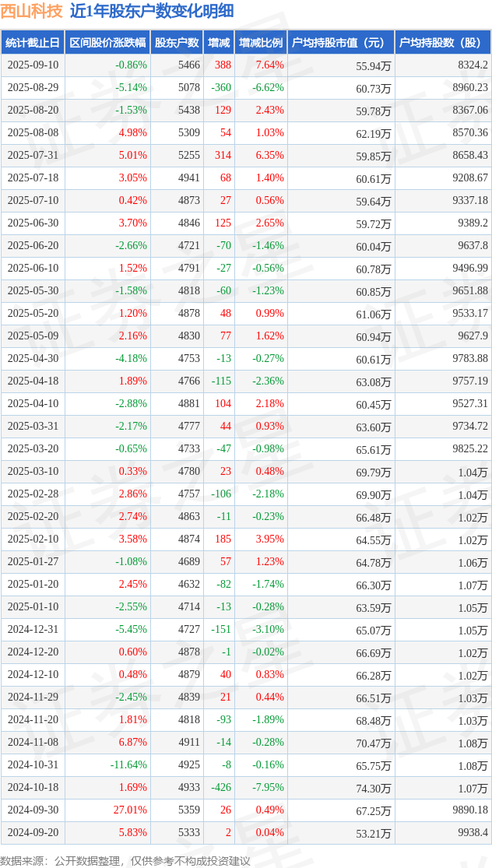Click the 数据来源 disclaimer footer text
Image resolution: width=492 pixels, height=868 pixels.
(x=125, y=860)
